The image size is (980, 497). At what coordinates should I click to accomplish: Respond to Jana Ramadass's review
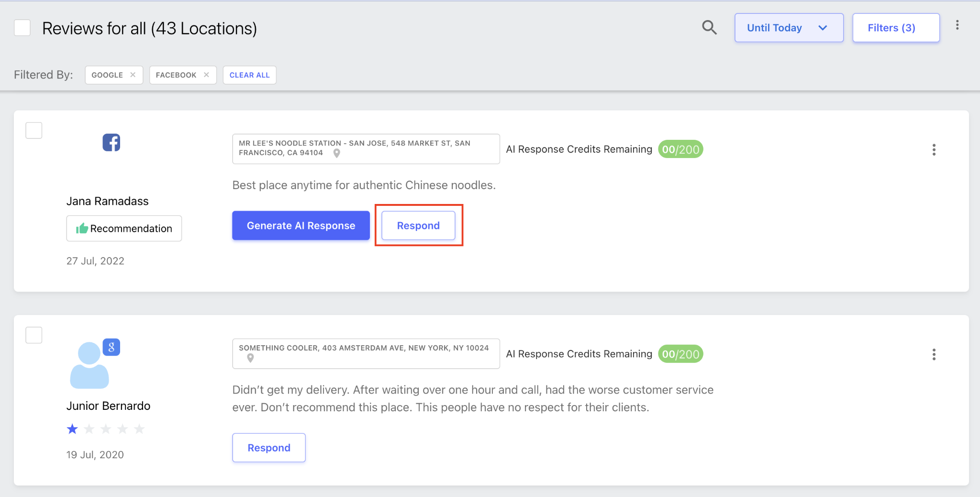[x=418, y=226]
